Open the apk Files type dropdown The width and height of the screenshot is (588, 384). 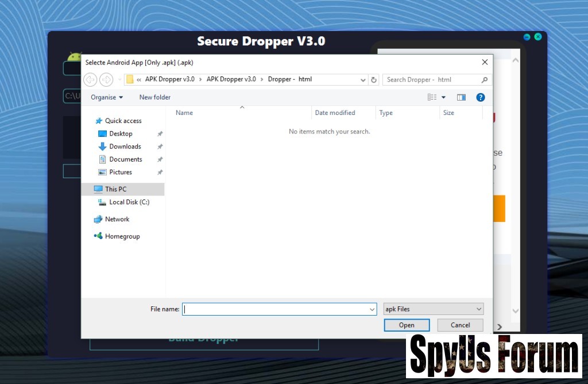(x=434, y=309)
